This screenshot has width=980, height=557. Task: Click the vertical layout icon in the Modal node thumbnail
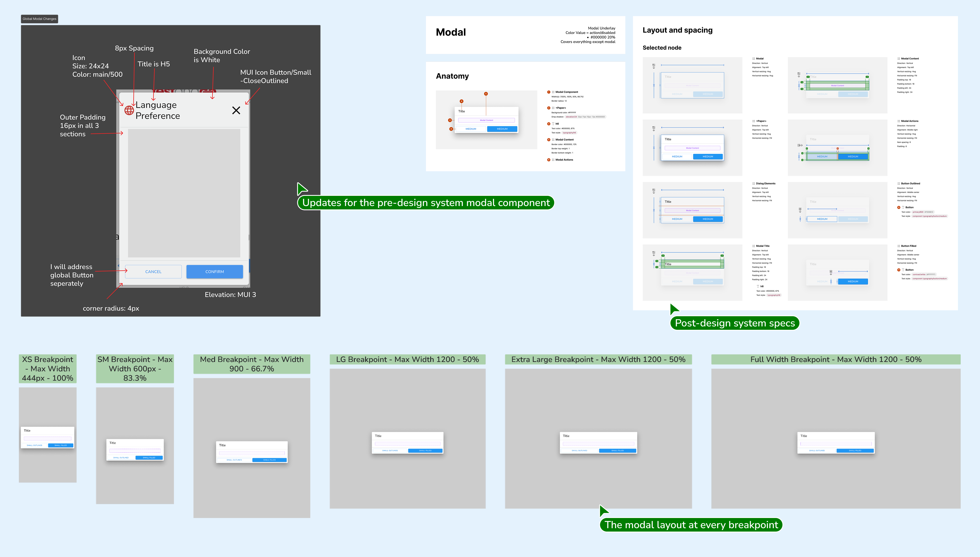(x=654, y=66)
